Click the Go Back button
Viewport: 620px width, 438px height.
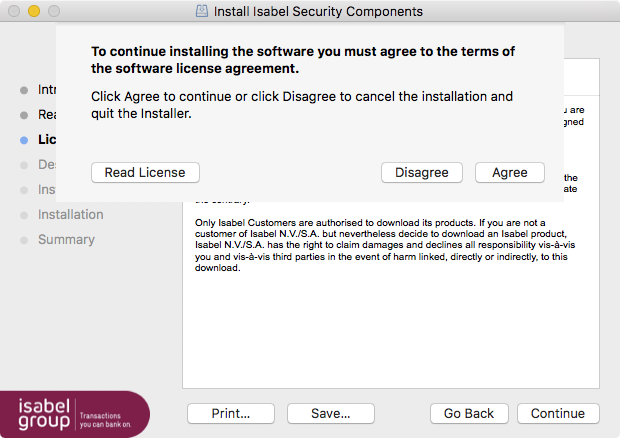pos(469,413)
